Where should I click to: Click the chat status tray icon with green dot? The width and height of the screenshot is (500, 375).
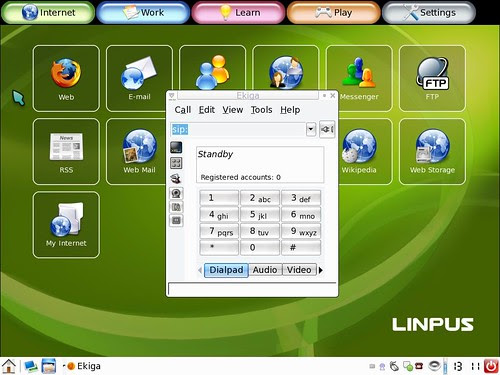pos(408,366)
